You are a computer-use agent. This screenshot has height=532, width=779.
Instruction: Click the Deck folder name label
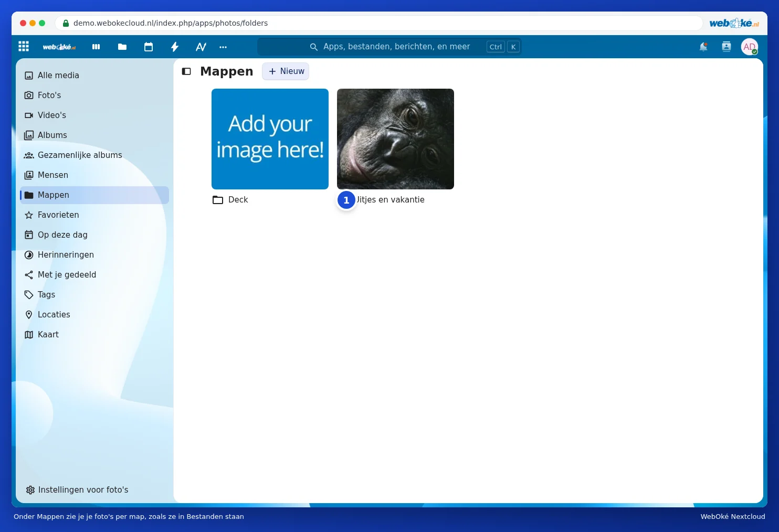pyautogui.click(x=238, y=200)
